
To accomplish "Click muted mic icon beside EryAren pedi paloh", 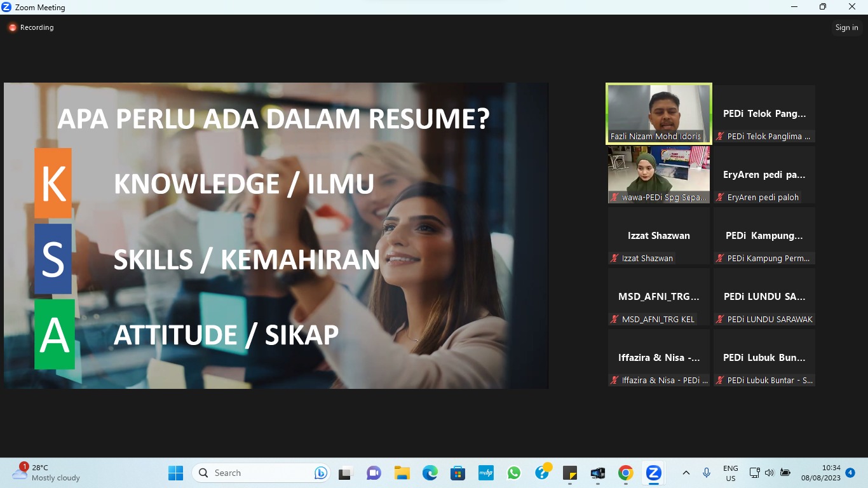I will [720, 197].
